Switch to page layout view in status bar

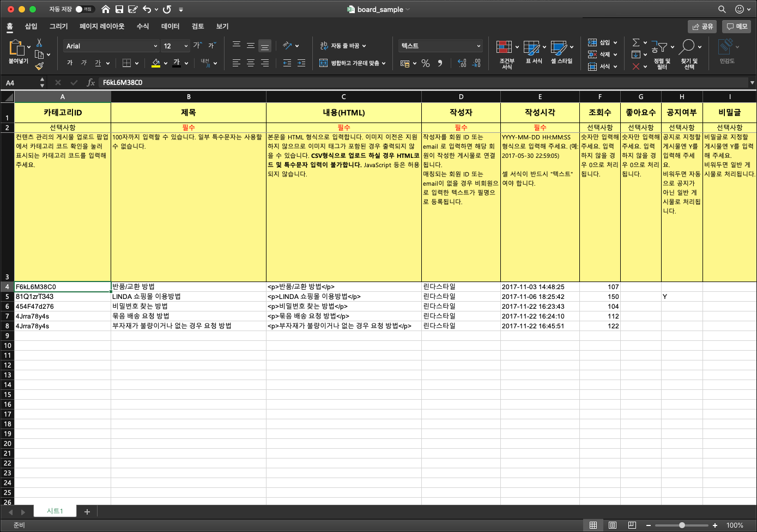[x=613, y=525]
